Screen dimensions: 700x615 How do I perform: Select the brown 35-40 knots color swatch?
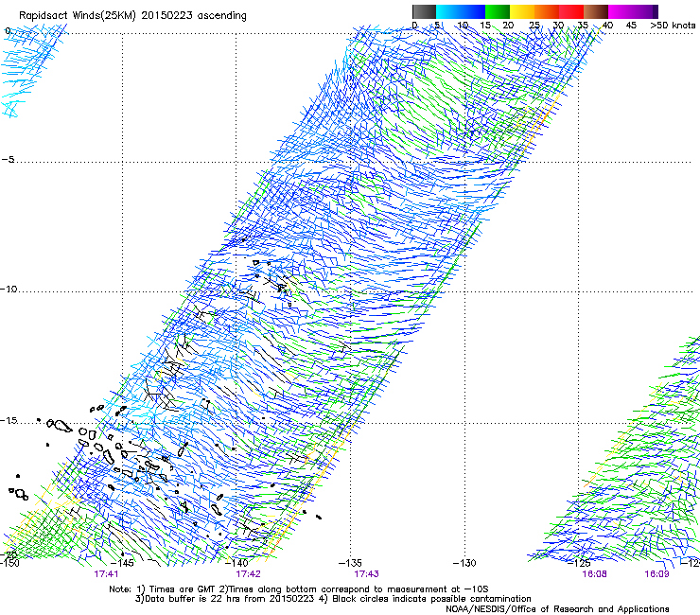click(596, 11)
